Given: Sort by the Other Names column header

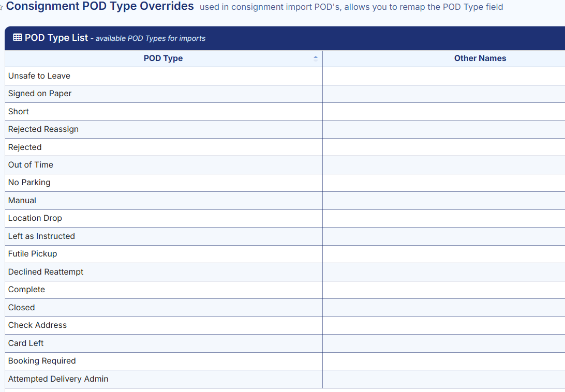Looking at the screenshot, I should click(480, 58).
